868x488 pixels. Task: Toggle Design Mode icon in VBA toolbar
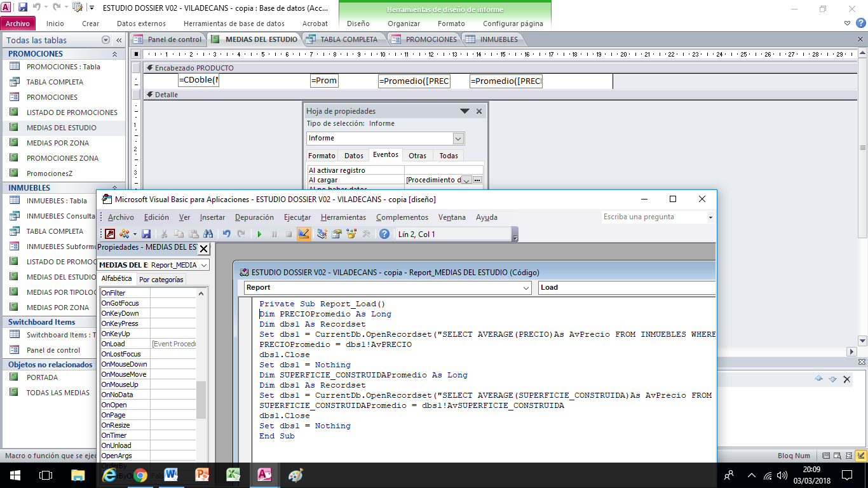(304, 234)
